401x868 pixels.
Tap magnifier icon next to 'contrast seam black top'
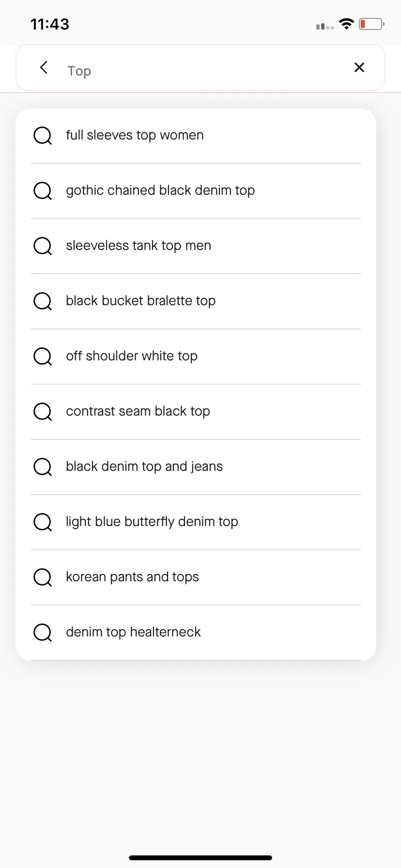pyautogui.click(x=43, y=412)
